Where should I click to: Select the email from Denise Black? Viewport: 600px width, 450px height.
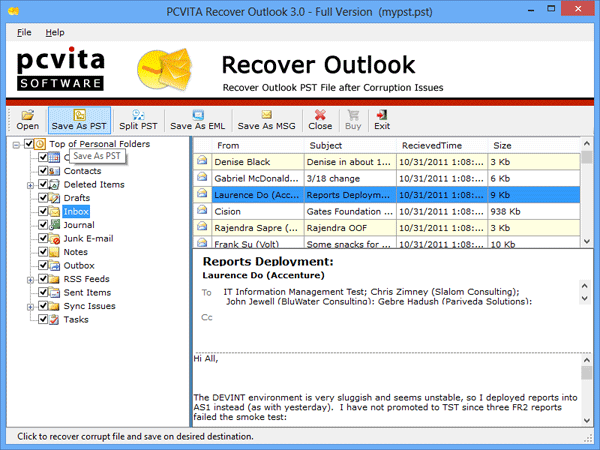click(387, 162)
